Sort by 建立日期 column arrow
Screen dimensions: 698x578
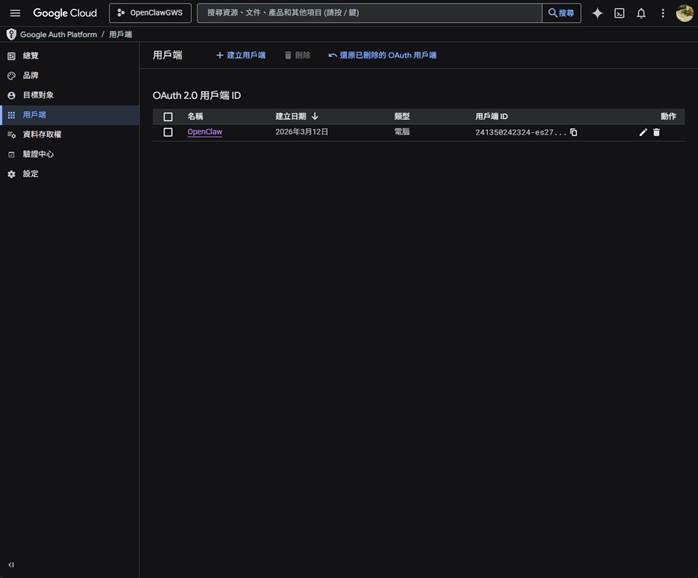[x=315, y=117]
